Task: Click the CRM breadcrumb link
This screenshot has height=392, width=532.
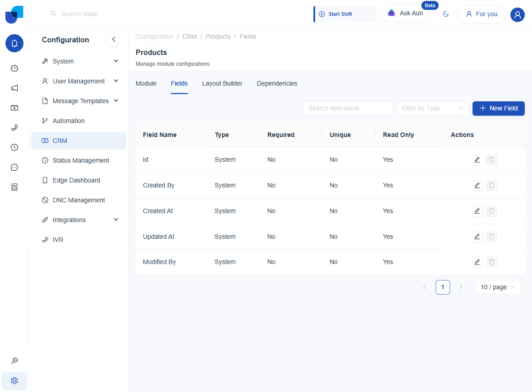Action: click(x=189, y=36)
